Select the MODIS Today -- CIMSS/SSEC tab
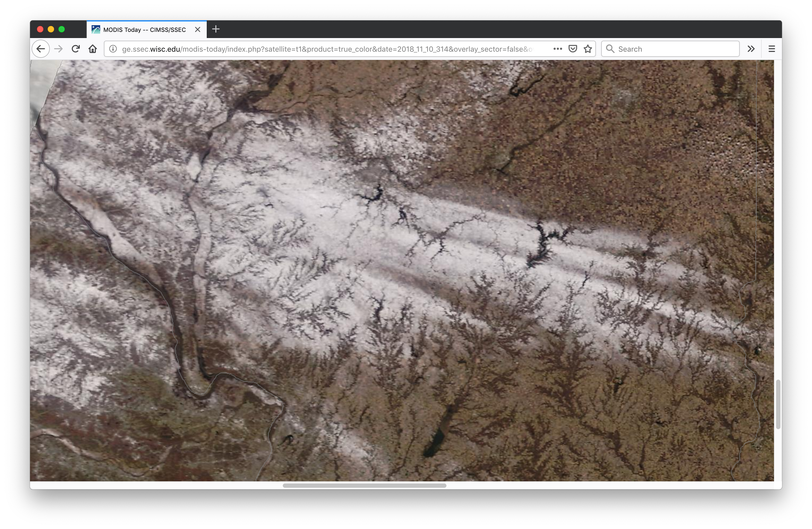 (x=146, y=30)
